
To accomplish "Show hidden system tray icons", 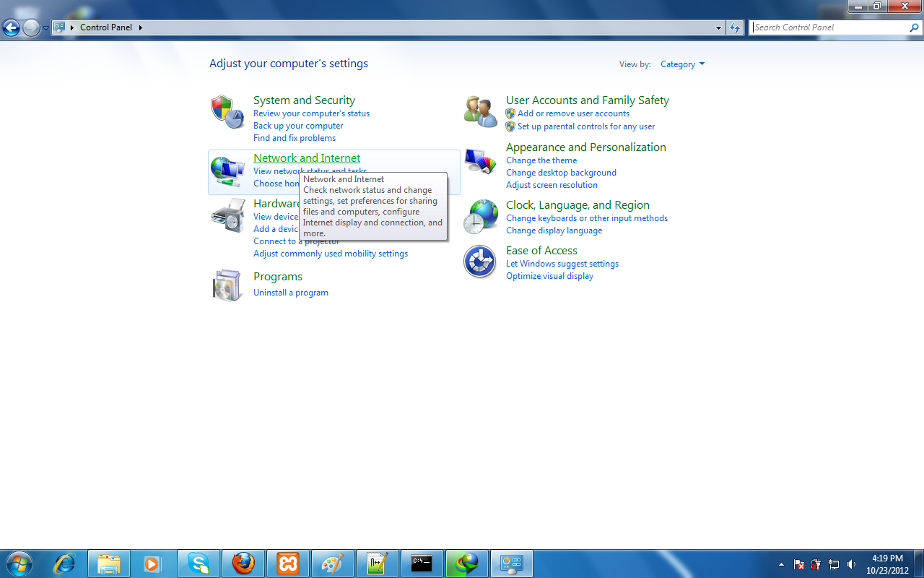I will [781, 564].
